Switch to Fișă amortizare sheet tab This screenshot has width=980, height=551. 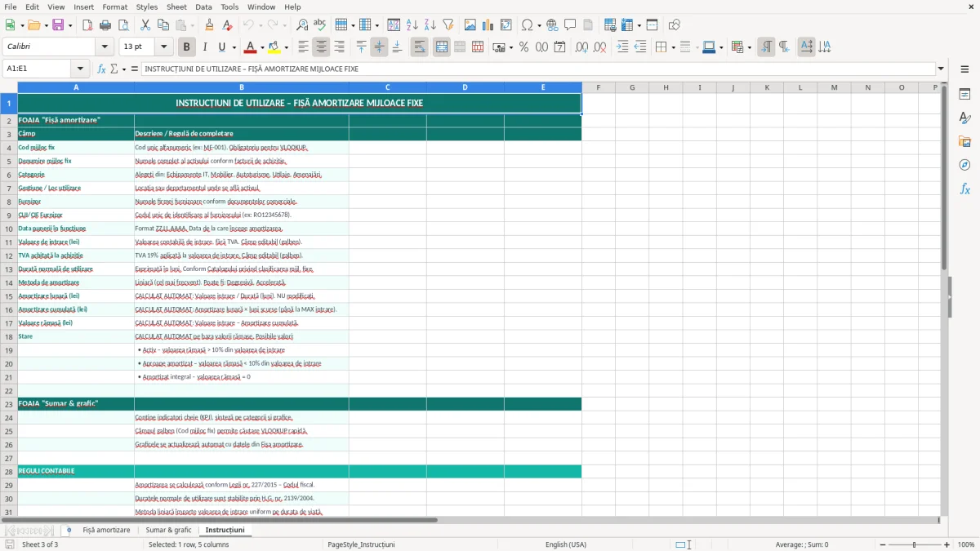(x=106, y=530)
